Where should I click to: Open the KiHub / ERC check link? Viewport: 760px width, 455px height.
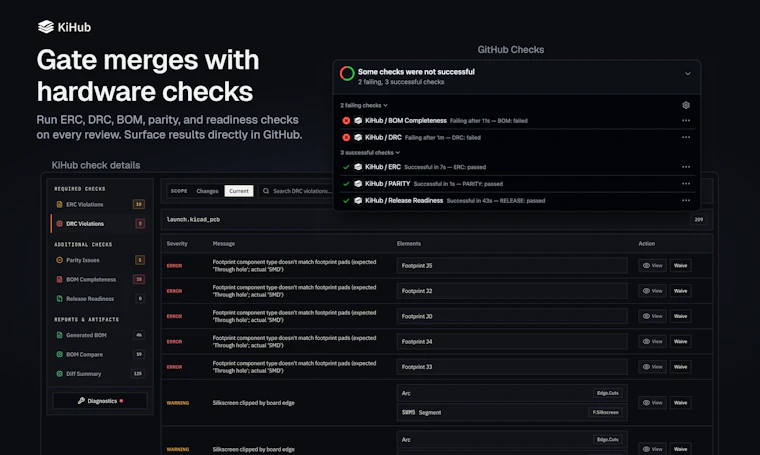pos(382,167)
